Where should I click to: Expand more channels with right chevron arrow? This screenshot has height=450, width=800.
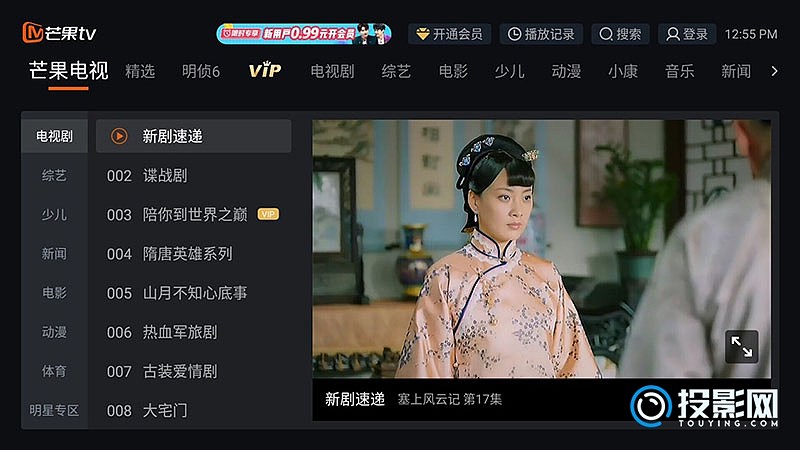click(x=774, y=71)
